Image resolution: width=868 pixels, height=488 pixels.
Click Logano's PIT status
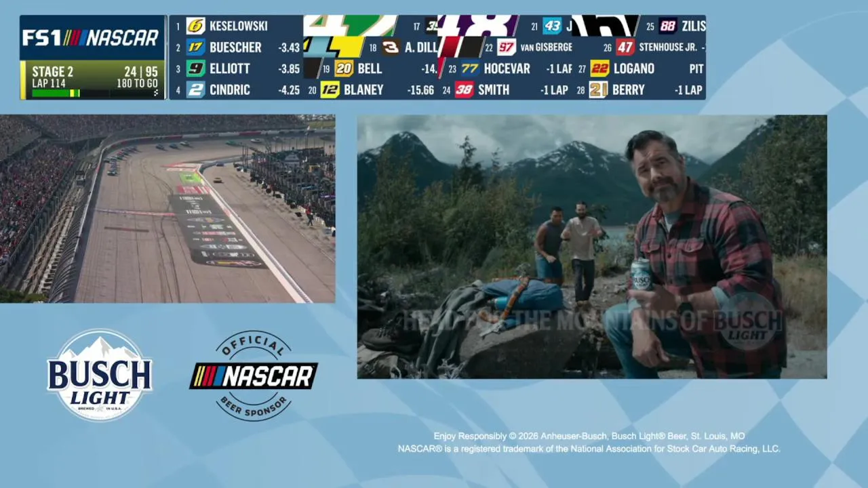pos(696,68)
